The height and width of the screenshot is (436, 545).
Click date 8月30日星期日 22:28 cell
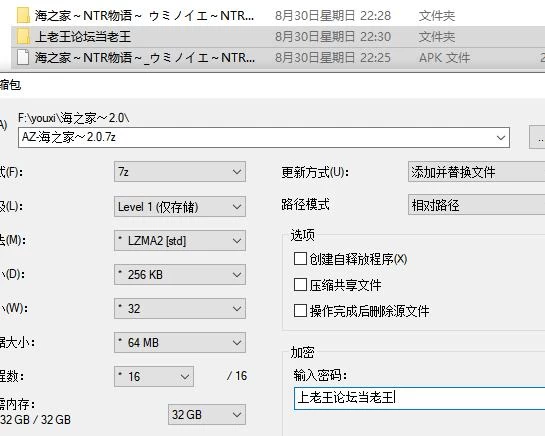tap(333, 16)
